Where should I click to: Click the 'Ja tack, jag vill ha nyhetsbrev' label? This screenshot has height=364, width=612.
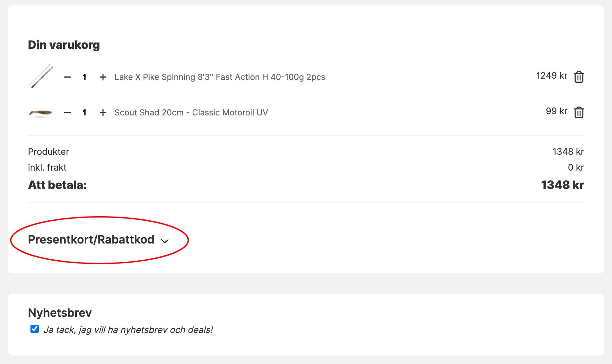point(128,330)
